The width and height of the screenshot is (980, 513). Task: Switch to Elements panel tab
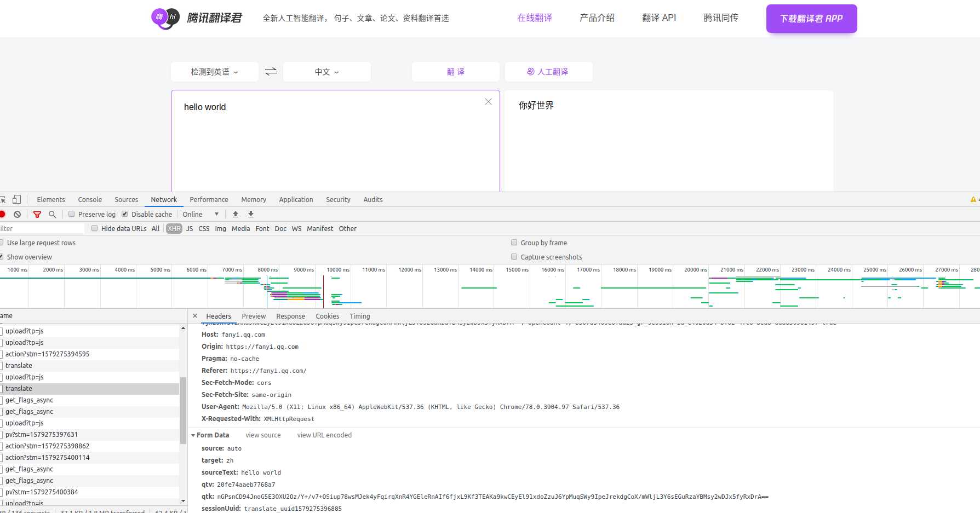[x=51, y=199]
